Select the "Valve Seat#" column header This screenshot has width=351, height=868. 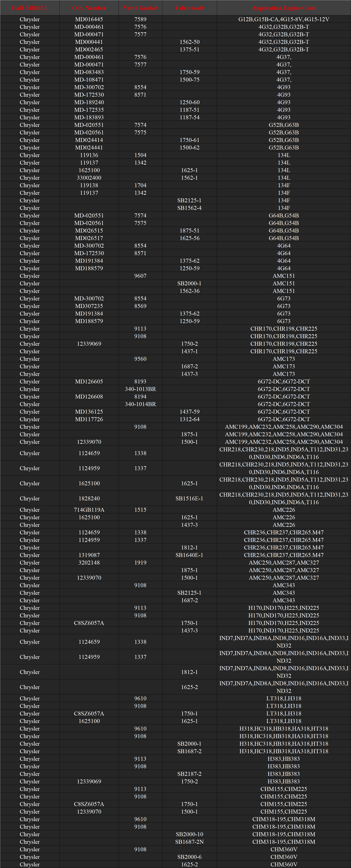click(190, 8)
